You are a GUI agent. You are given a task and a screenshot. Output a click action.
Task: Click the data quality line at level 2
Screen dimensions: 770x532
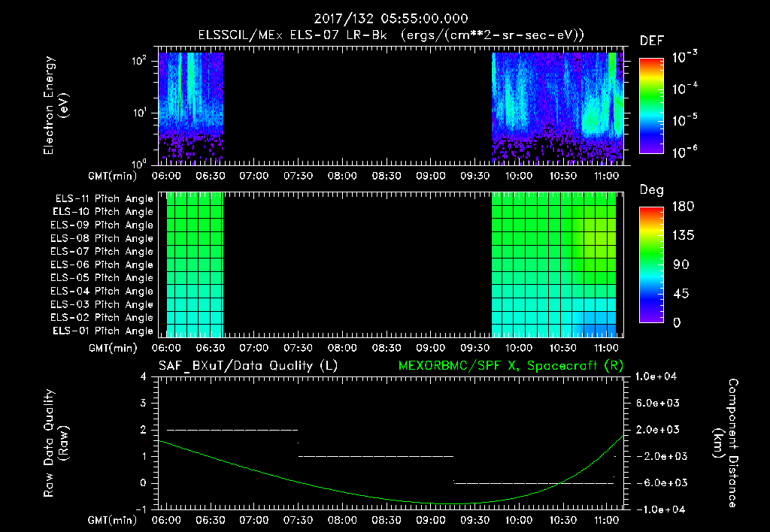coord(232,430)
